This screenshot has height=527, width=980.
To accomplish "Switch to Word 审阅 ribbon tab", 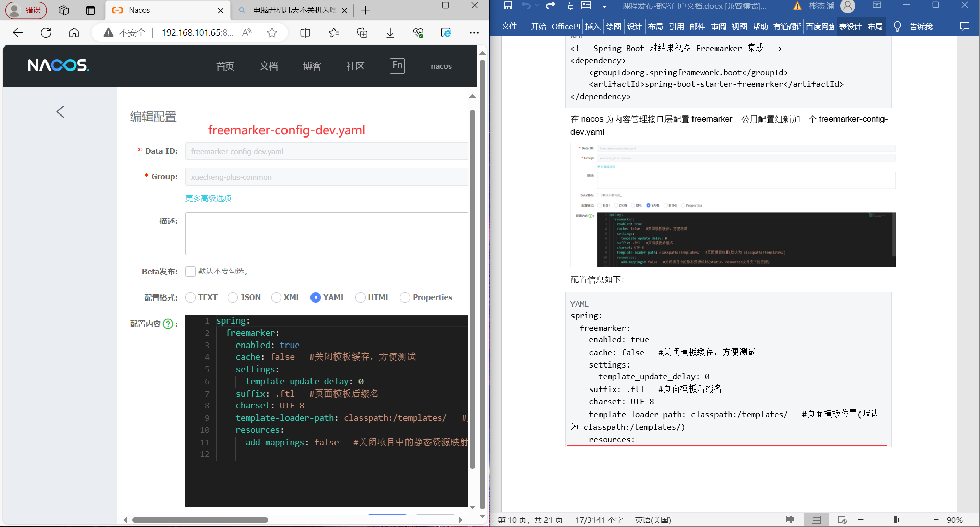I will click(x=719, y=27).
